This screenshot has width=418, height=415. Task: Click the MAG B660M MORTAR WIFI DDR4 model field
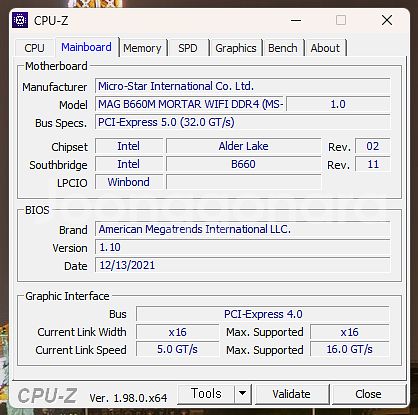189,104
